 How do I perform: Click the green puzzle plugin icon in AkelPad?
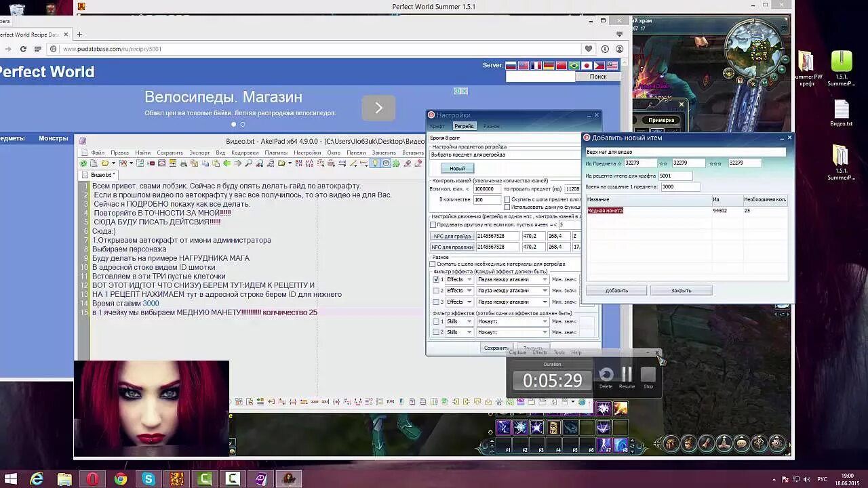pyautogui.click(x=395, y=163)
